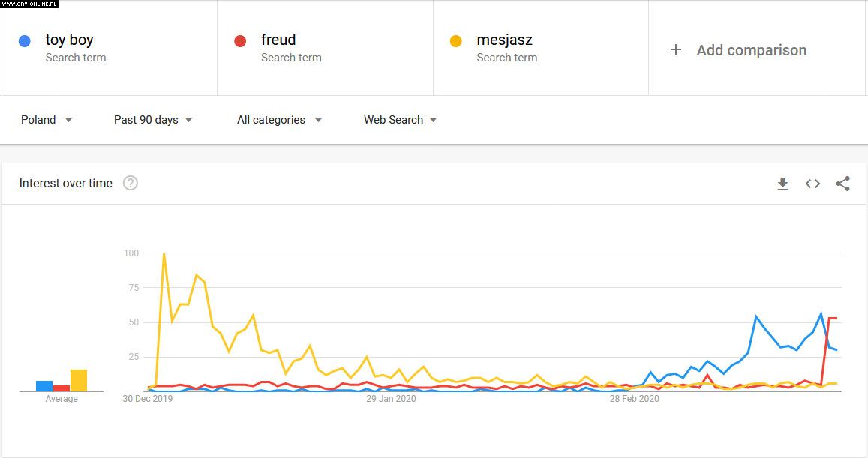The height and width of the screenshot is (458, 868).
Task: Edit the toy boy search term
Action: pos(69,40)
